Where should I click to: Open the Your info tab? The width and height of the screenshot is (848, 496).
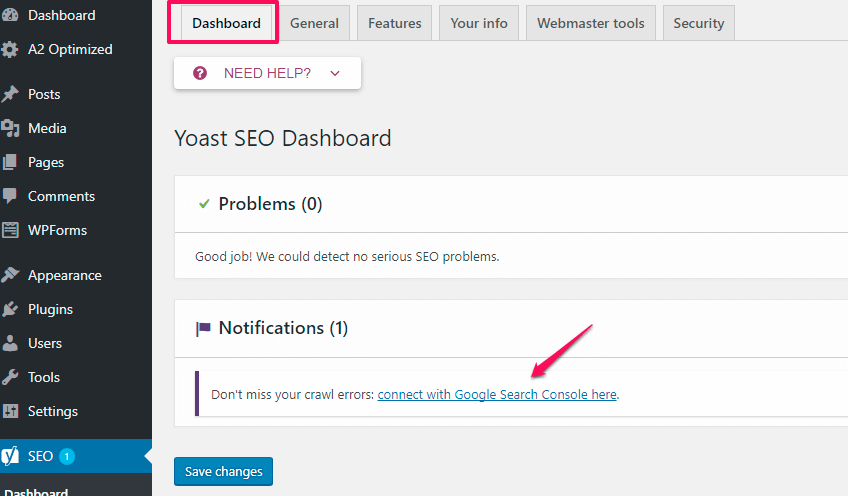click(x=479, y=23)
